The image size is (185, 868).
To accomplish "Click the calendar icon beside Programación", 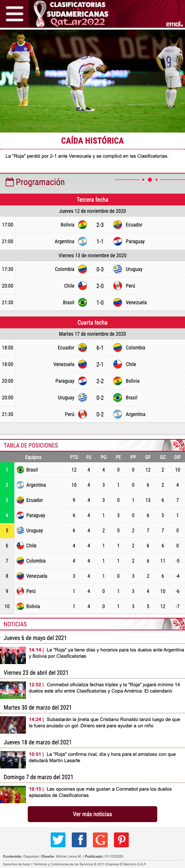I will 10,182.
